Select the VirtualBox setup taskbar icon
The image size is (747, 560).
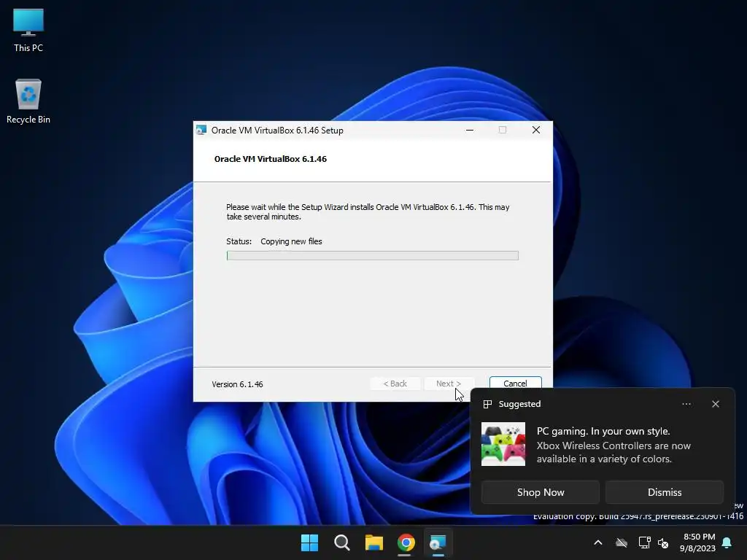point(438,542)
